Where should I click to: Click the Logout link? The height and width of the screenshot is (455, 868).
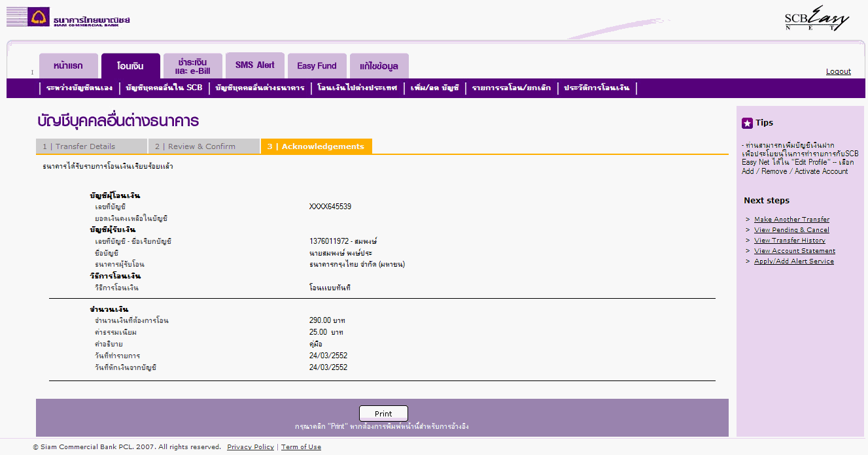click(x=838, y=71)
